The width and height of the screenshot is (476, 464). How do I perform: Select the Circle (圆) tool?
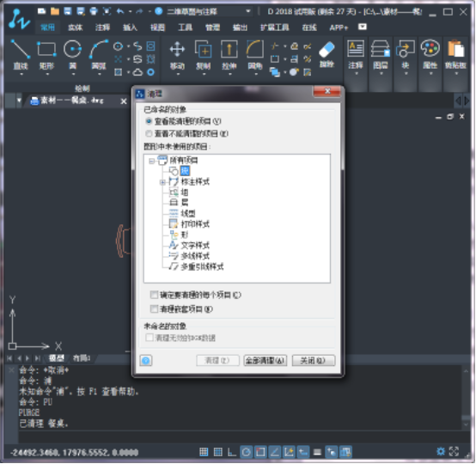72,54
